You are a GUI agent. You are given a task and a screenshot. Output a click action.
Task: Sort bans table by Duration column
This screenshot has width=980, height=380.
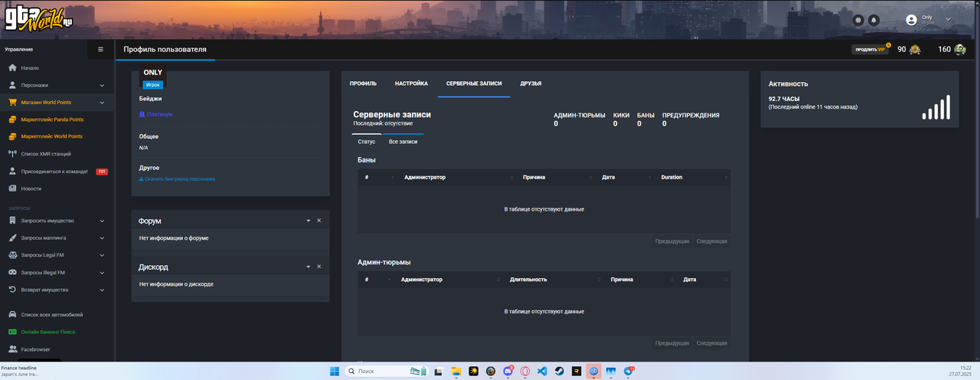[692, 177]
